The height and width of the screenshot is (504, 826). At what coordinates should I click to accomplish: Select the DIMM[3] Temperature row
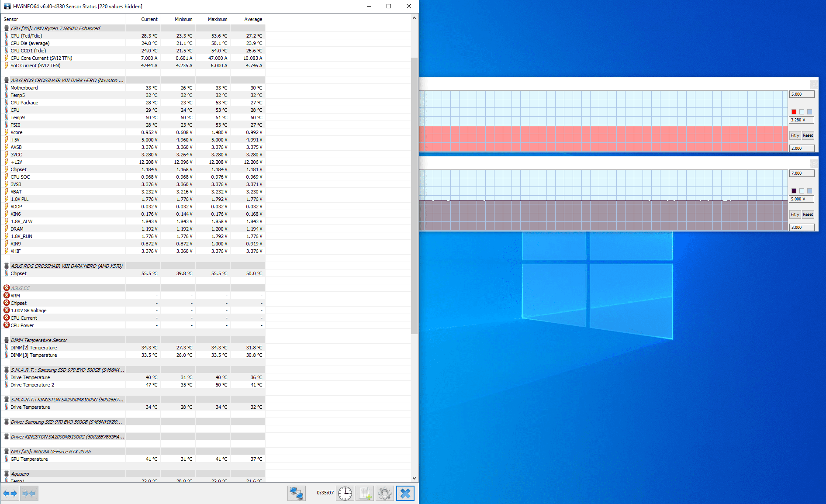pyautogui.click(x=134, y=355)
